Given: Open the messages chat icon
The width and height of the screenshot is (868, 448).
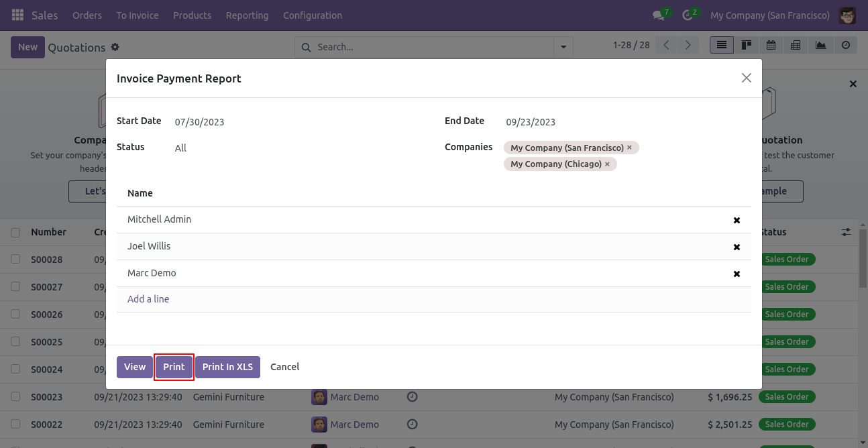Looking at the screenshot, I should pyautogui.click(x=659, y=15).
